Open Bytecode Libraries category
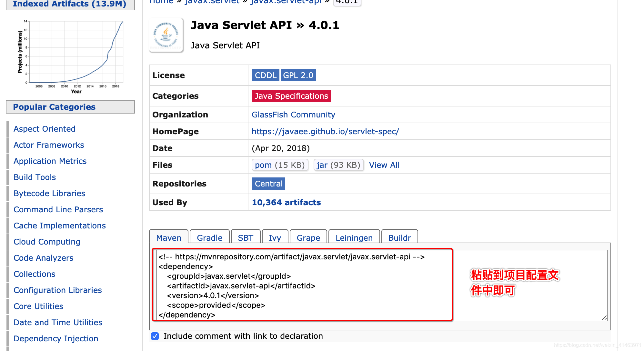This screenshot has height=351, width=644. [x=49, y=193]
